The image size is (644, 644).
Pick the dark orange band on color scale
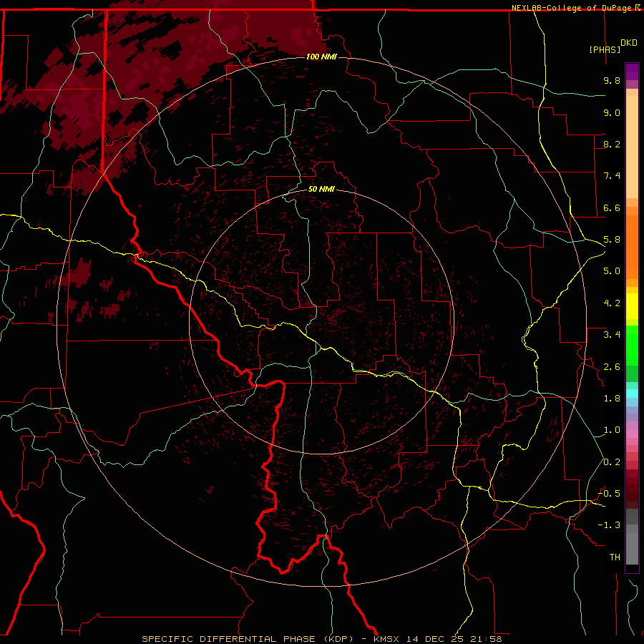coord(632,247)
